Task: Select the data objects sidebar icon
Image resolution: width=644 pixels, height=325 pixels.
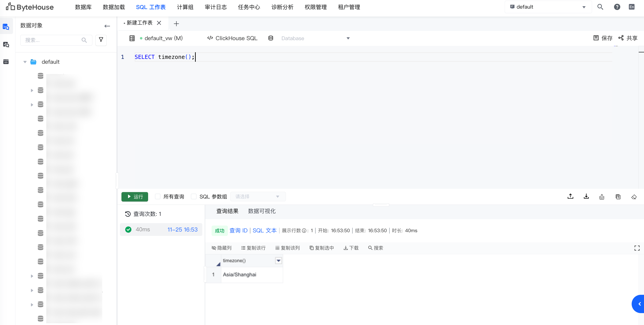Action: (6, 26)
